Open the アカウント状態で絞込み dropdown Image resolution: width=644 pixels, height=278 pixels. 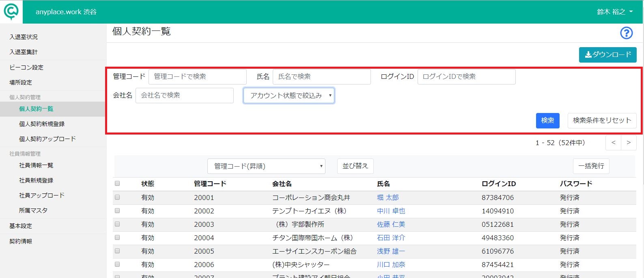tap(289, 96)
